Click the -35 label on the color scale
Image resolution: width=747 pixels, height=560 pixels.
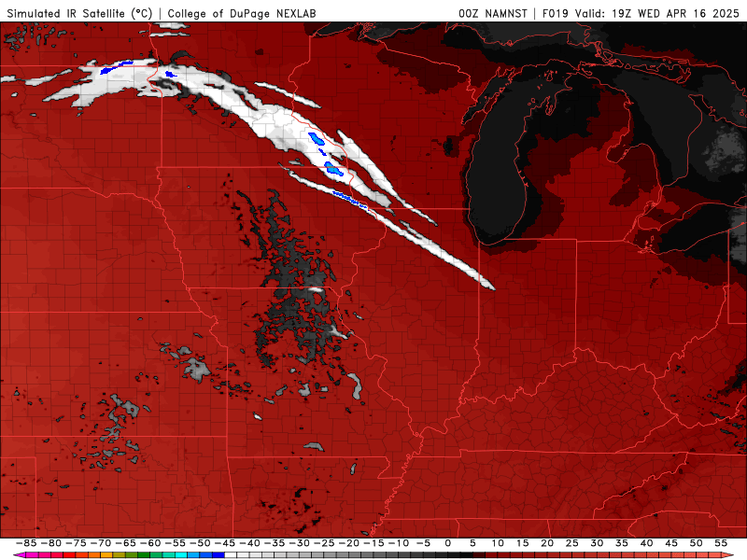274,543
